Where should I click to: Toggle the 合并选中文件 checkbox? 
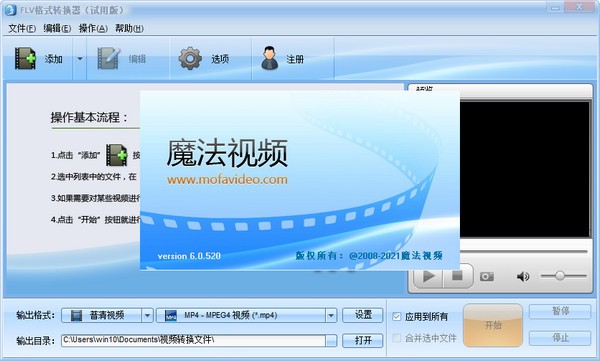(x=397, y=338)
